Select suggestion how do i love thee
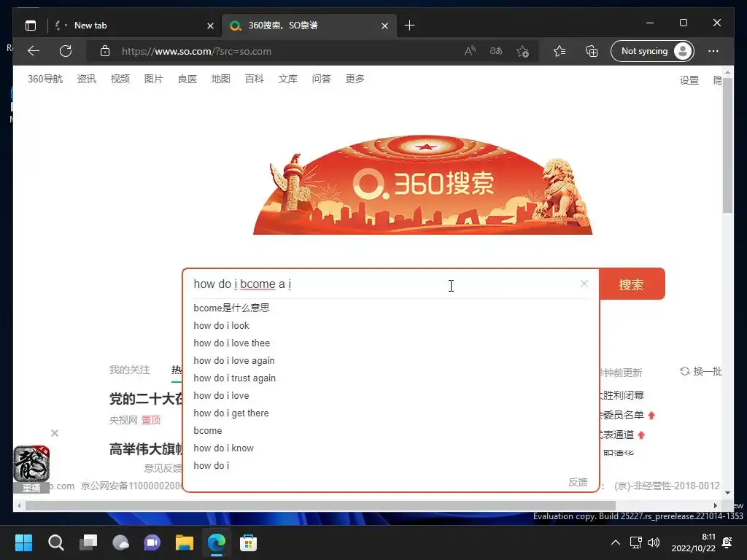This screenshot has width=747, height=560. click(231, 343)
